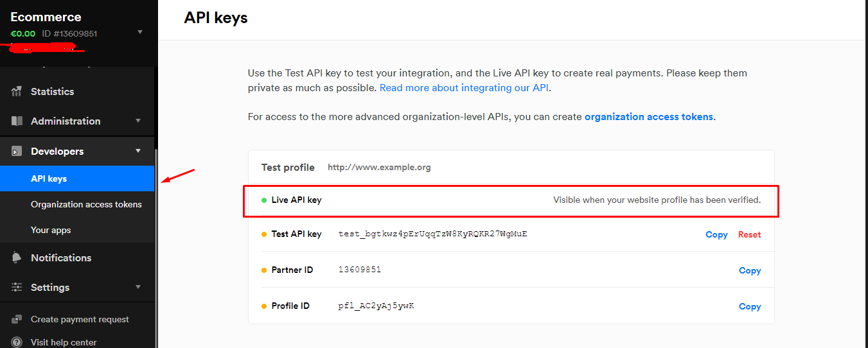Image resolution: width=868 pixels, height=348 pixels.
Task: Click the Settings sliders icon
Action: (17, 287)
